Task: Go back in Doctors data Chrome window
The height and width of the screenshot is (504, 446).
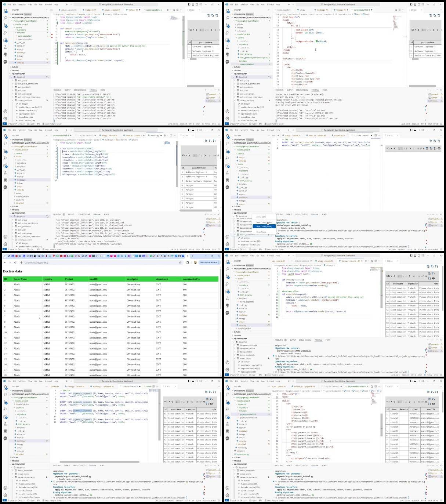Action: (5, 262)
